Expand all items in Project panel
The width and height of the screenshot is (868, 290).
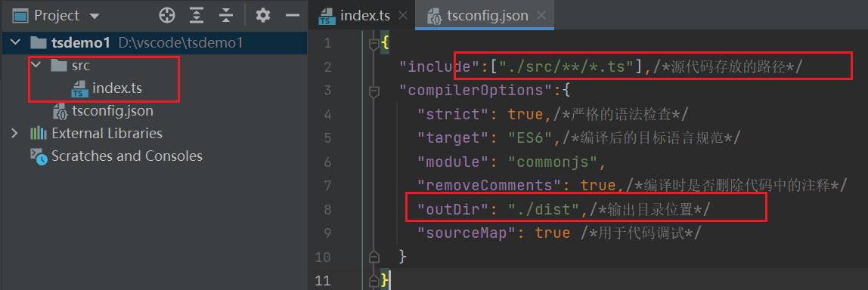196,16
